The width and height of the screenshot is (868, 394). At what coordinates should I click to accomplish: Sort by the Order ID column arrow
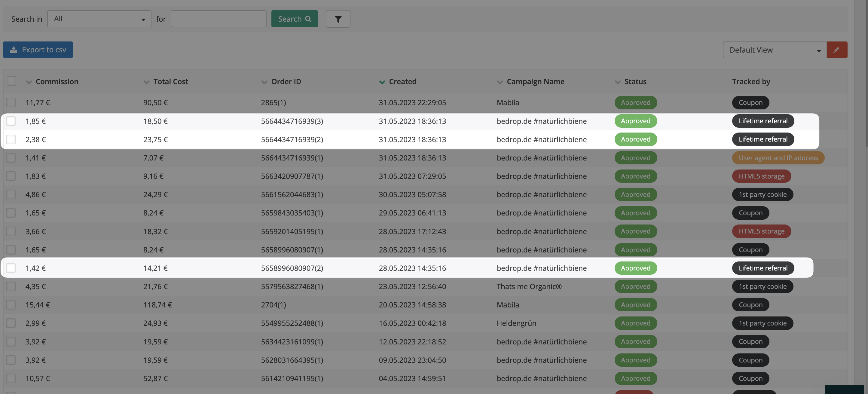[x=264, y=82]
